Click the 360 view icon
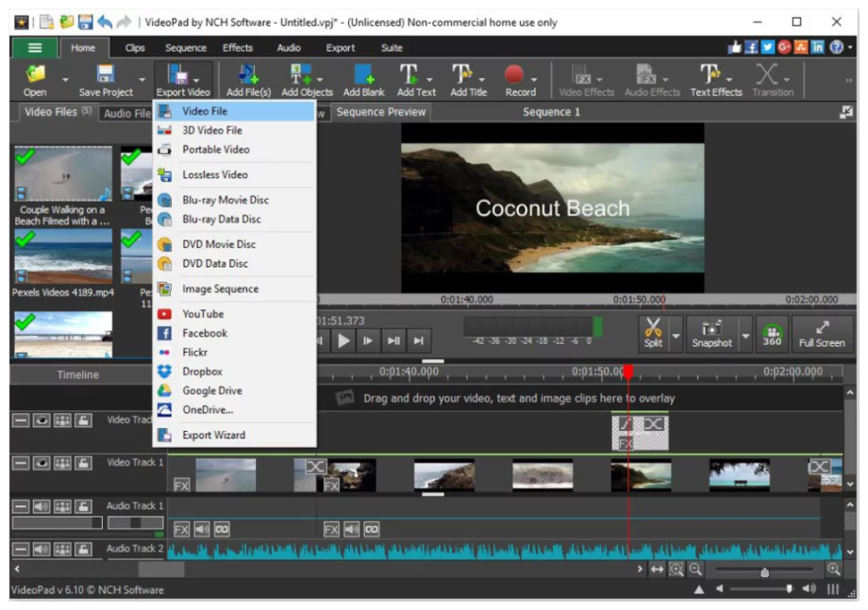 [x=772, y=333]
